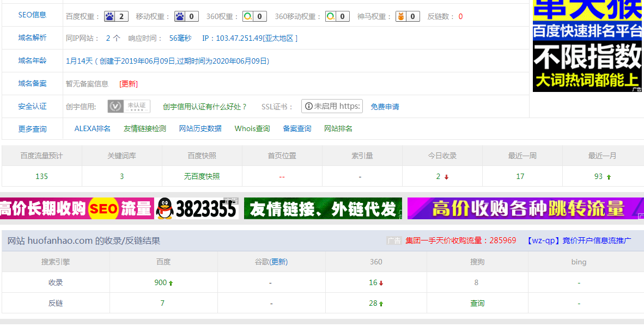Click the 安全认证 row label
Screen dimensions: 644x327
pyautogui.click(x=33, y=106)
